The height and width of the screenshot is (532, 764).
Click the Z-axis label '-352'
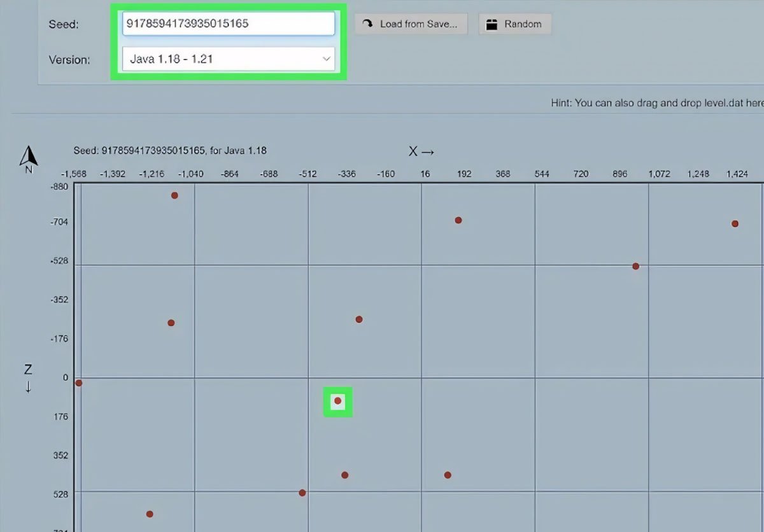(x=59, y=300)
